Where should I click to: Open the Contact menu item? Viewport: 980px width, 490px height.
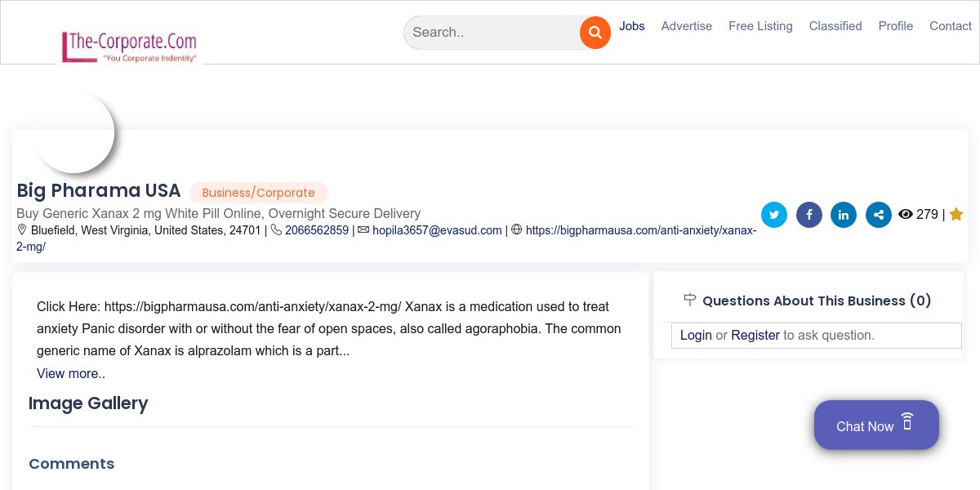(951, 26)
